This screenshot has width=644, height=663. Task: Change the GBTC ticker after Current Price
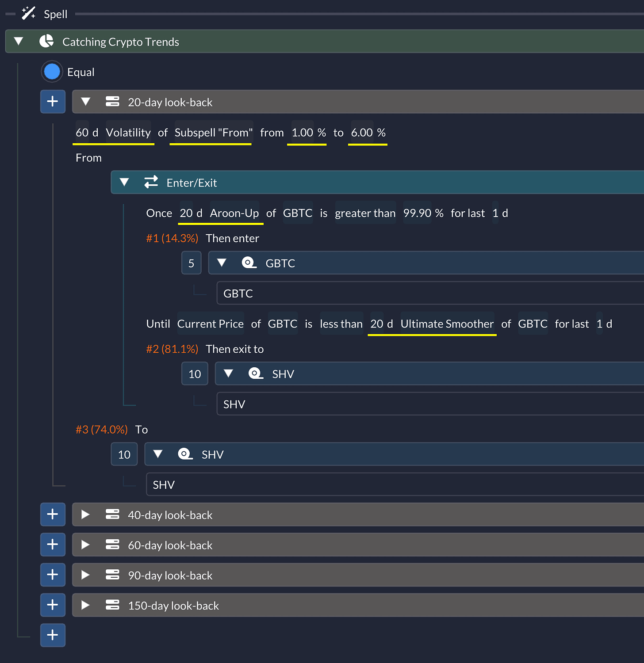click(283, 324)
